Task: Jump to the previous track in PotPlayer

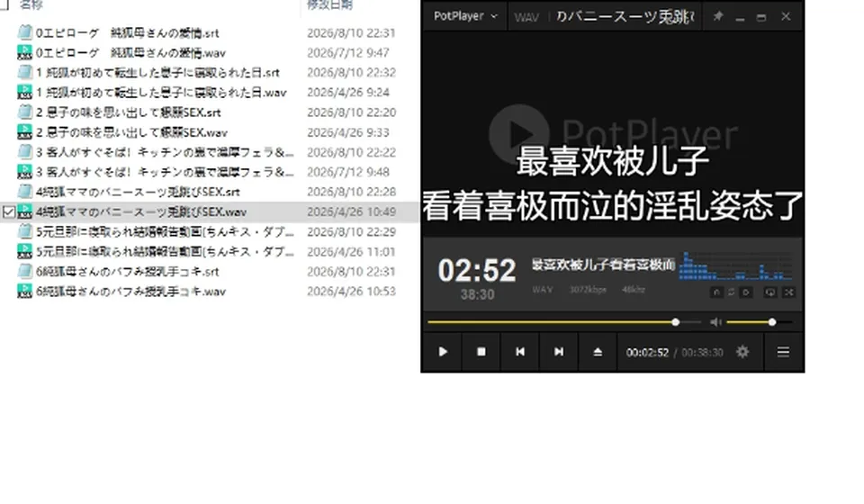Action: click(519, 351)
